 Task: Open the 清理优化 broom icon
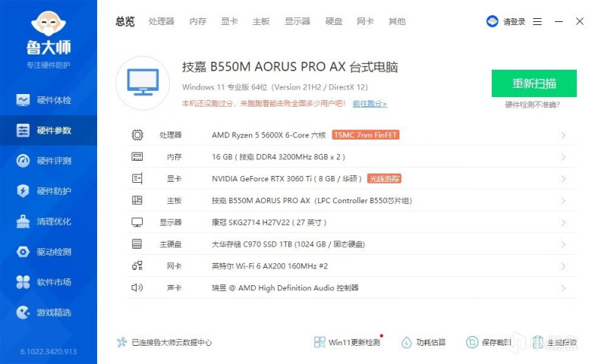tap(23, 221)
